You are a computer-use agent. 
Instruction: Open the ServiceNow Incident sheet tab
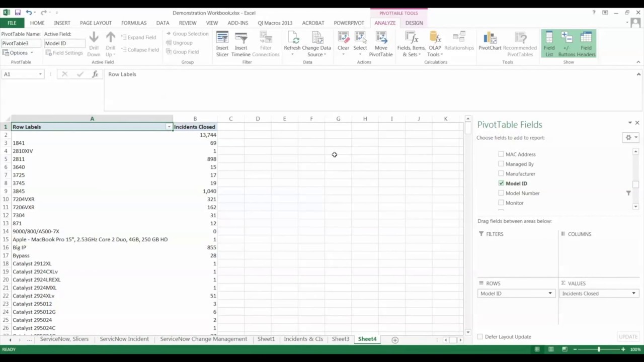[x=124, y=339]
